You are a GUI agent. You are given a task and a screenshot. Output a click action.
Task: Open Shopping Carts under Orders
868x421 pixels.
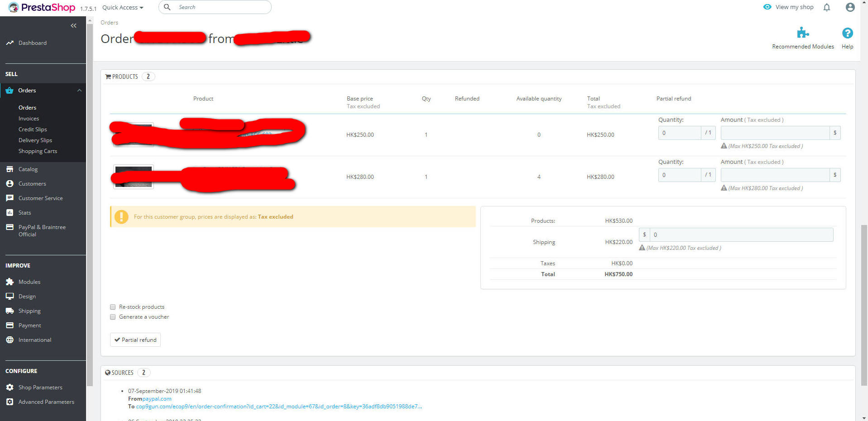pos(38,151)
